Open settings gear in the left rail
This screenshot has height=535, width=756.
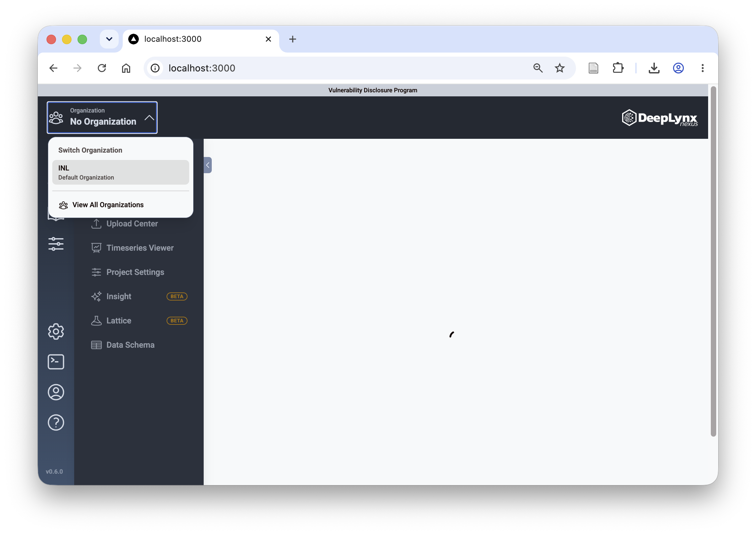pos(56,332)
